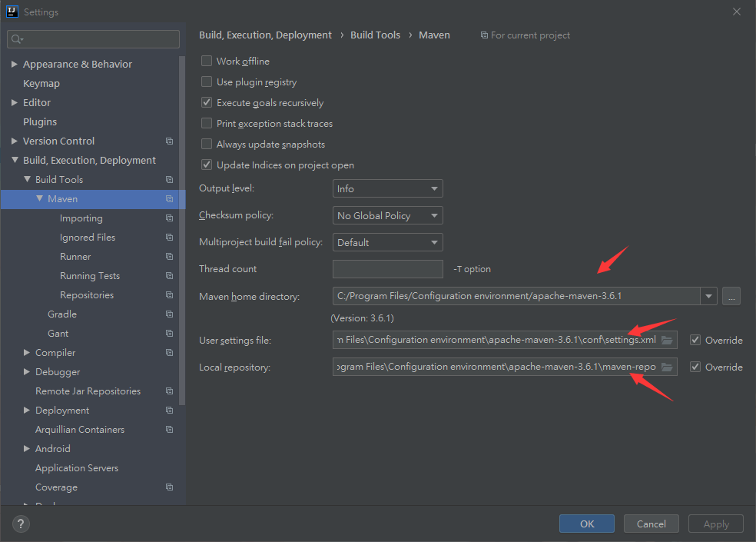Click the Thread count input field
This screenshot has width=756, height=542.
coord(387,269)
